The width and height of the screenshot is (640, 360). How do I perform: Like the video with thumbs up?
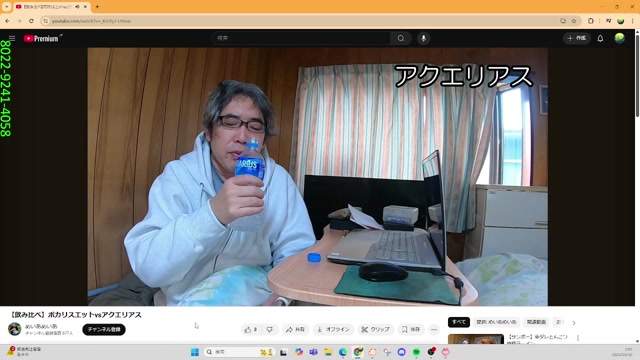pyautogui.click(x=251, y=329)
